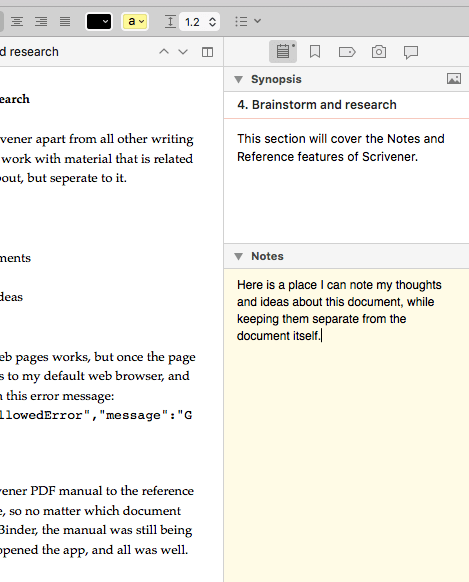Open the Comments and Footnotes tab

tap(411, 52)
